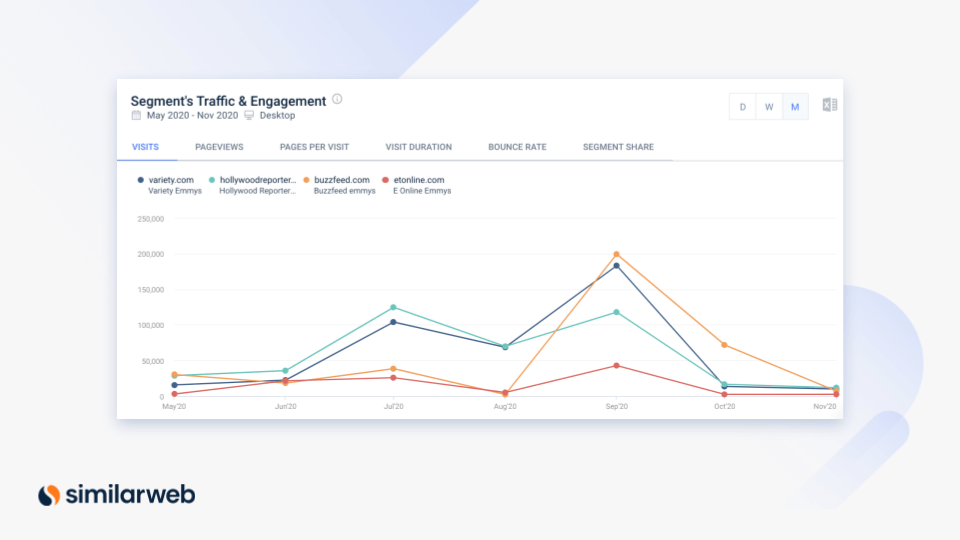Toggle variety.com legend series
960x540 pixels.
(170, 180)
